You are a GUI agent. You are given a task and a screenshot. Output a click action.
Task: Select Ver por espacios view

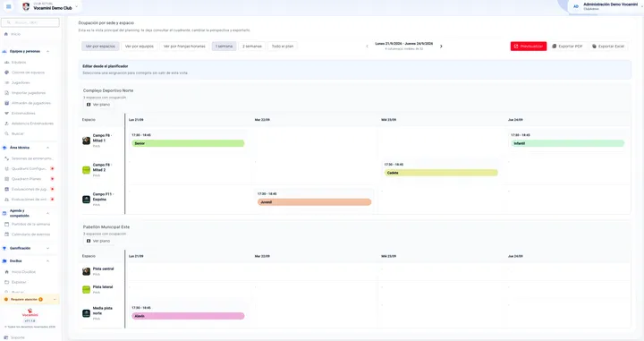click(x=100, y=47)
